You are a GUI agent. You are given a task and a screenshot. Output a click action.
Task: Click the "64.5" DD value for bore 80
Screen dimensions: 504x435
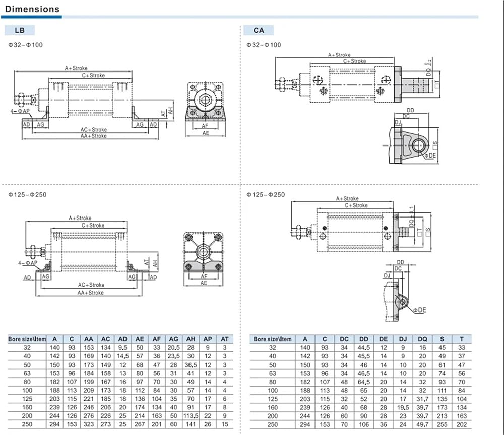364,382
